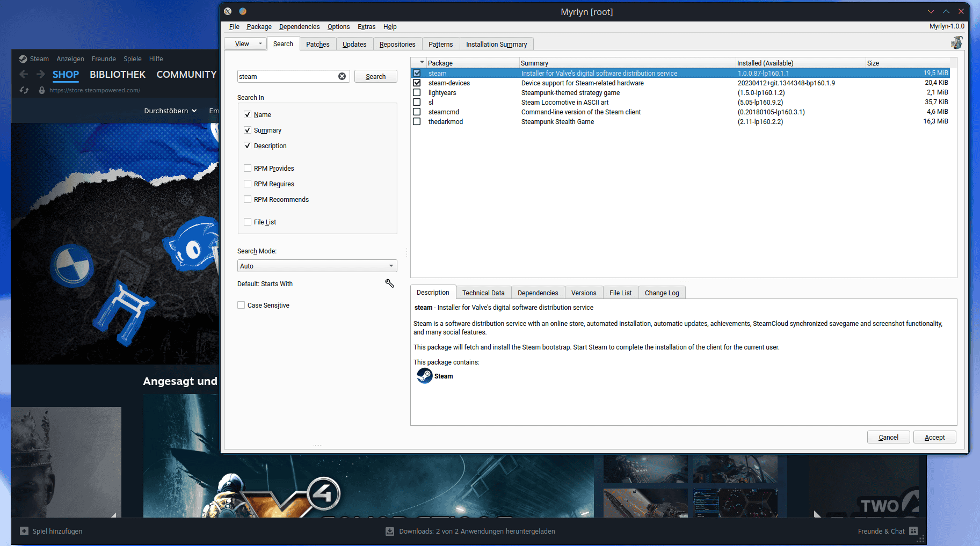Viewport: 980px width, 546px height.
Task: Sort package list by Size column
Action: [x=908, y=63]
